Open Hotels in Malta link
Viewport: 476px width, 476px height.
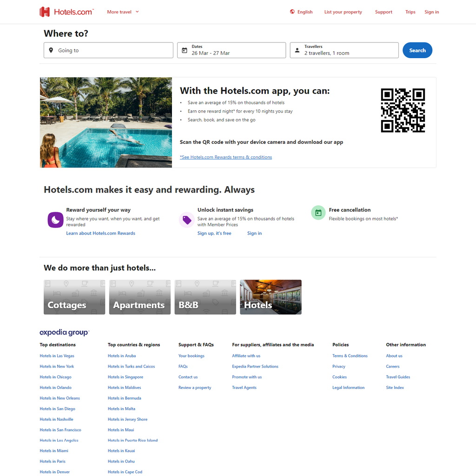(x=121, y=409)
